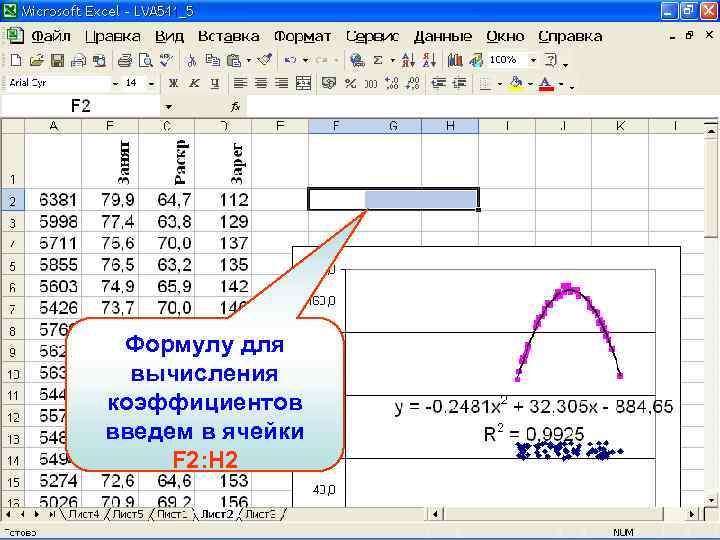Viewport: 720px width, 540px height.
Task: Open the Сервис menu
Action: [x=372, y=36]
